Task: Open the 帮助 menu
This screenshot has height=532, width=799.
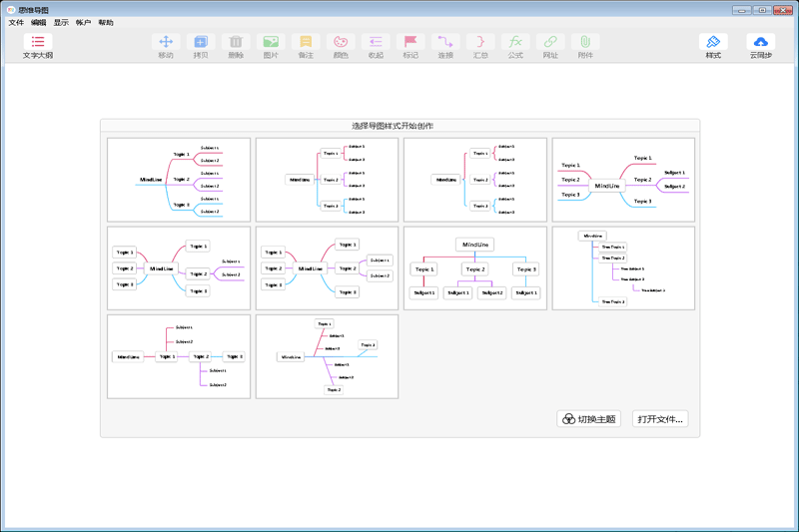Action: [106, 22]
